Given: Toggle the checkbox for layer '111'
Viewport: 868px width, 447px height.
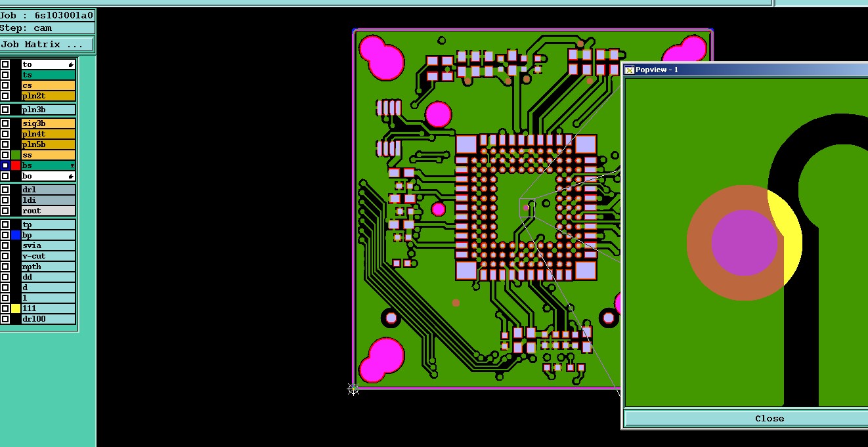Looking at the screenshot, I should 5,309.
